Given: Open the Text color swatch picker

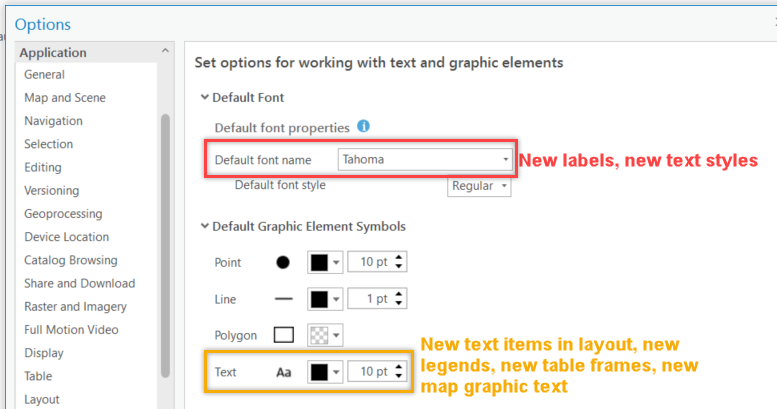Looking at the screenshot, I should pyautogui.click(x=325, y=372).
